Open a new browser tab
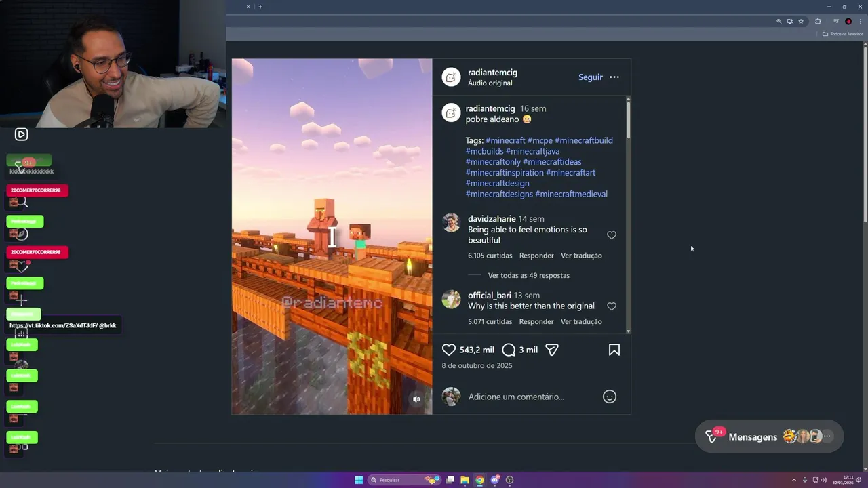The image size is (868, 488). coord(260,7)
